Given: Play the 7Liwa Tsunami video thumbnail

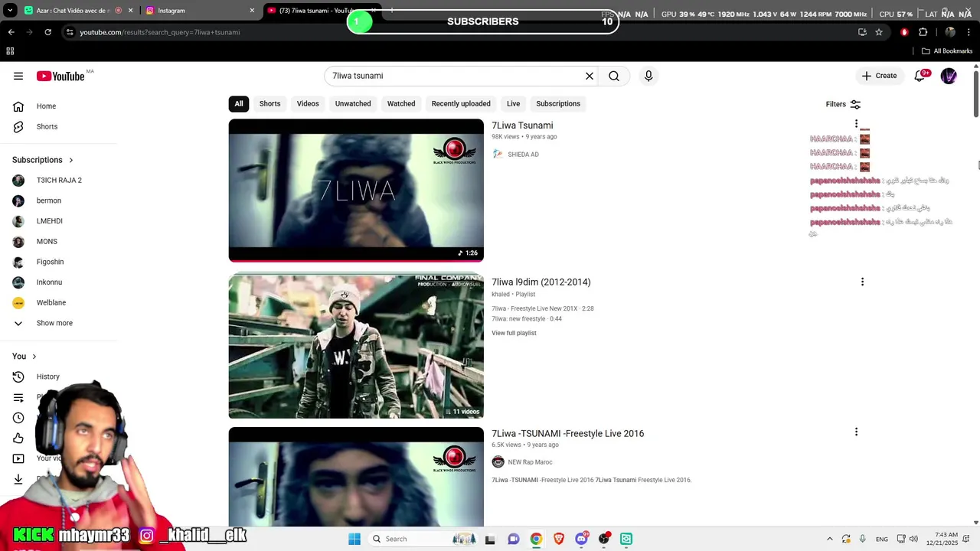Looking at the screenshot, I should click(356, 190).
